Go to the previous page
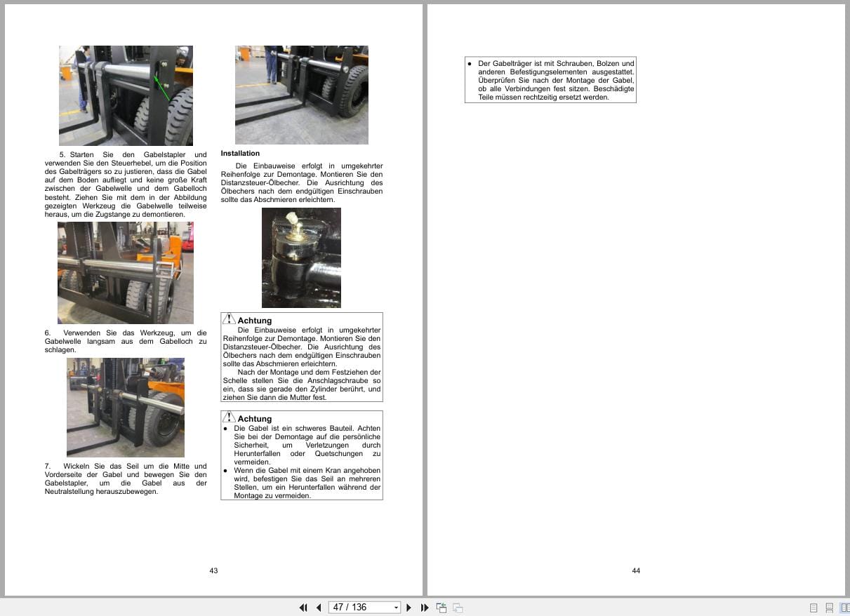 pyautogui.click(x=318, y=607)
